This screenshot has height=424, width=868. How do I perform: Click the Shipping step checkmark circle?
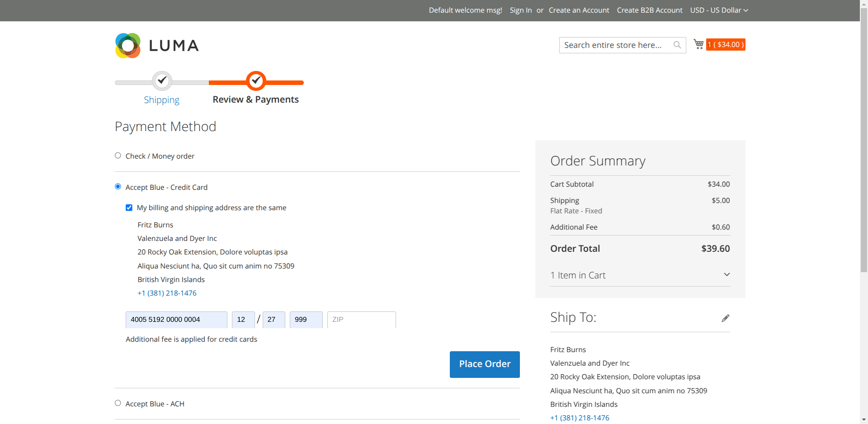(x=162, y=81)
